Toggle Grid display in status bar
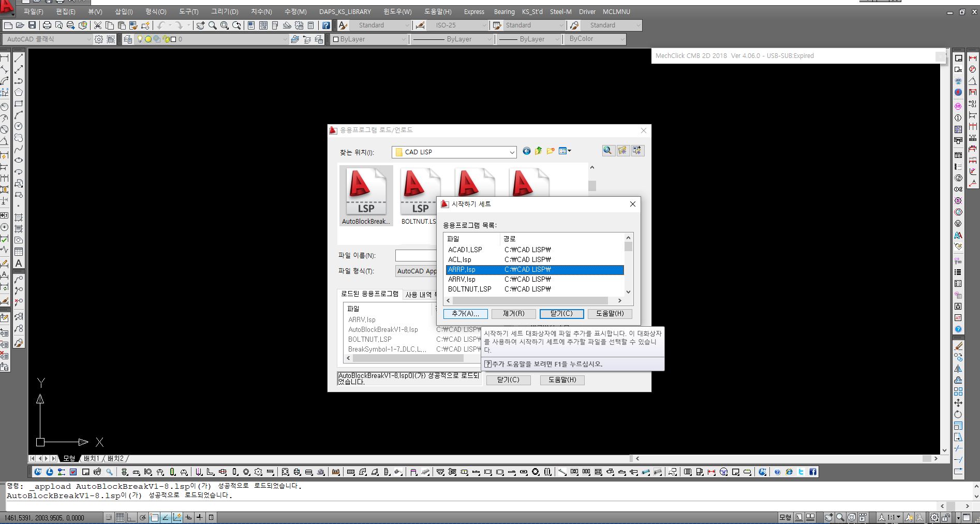 point(120,517)
